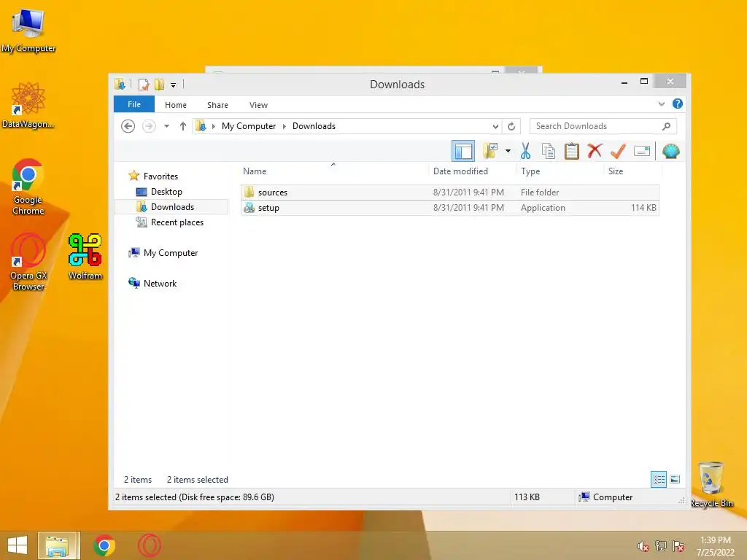Expand arrow before My Computer breadcrumb
Viewport: 747px width, 560px height.
click(214, 126)
